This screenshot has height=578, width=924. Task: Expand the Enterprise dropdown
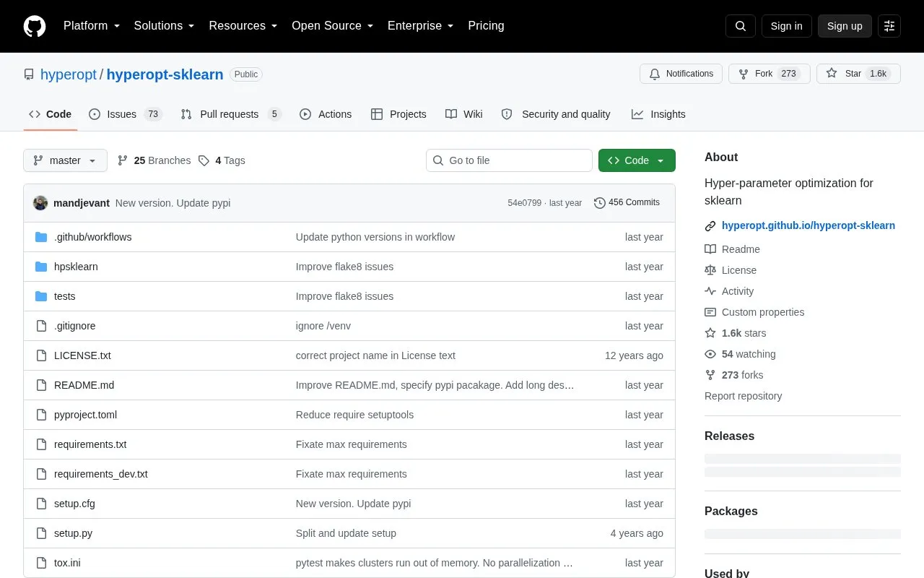pos(421,26)
